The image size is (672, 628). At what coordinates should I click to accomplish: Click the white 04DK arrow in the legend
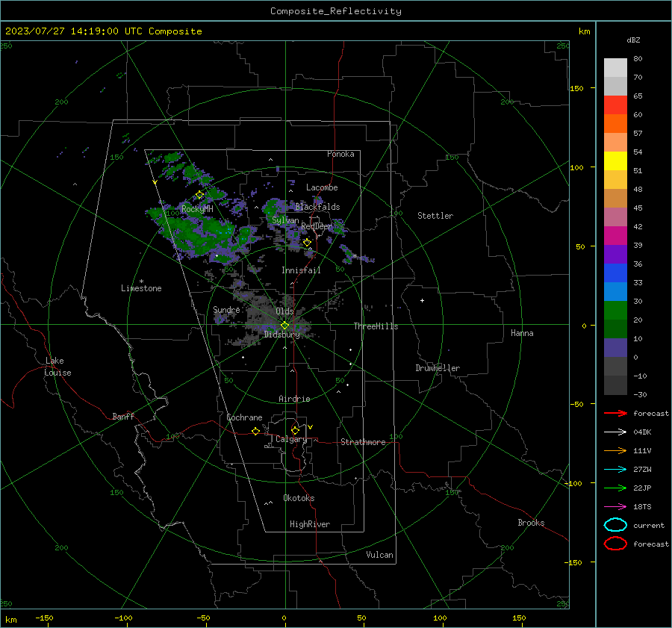(x=615, y=432)
